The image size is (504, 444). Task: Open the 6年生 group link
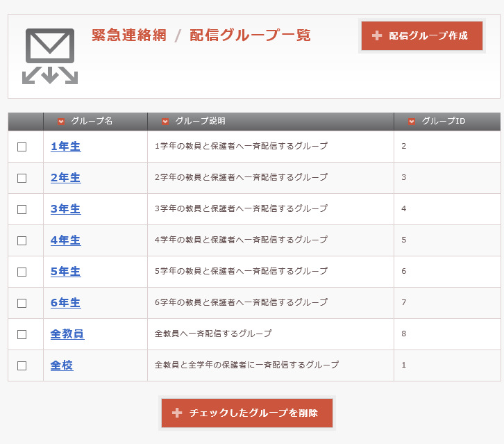65,303
